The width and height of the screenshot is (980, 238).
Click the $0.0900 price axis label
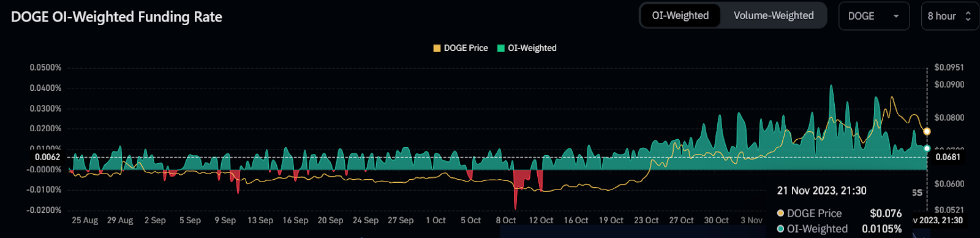tap(949, 85)
